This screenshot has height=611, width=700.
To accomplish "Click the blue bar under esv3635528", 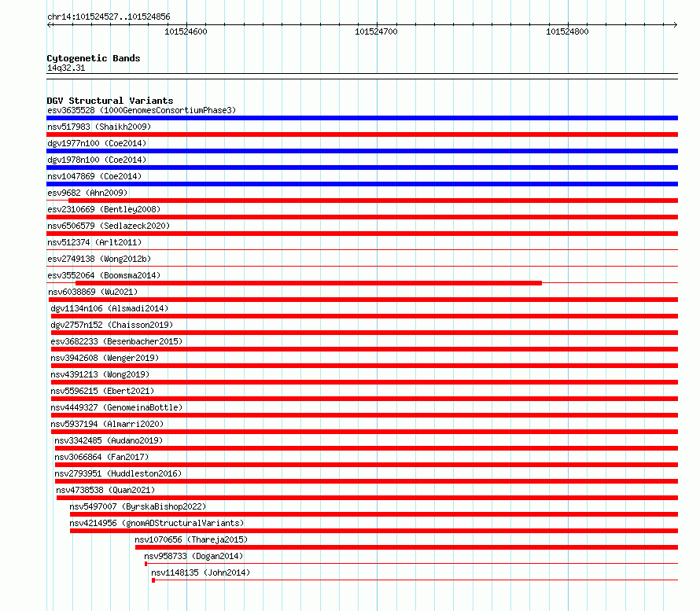I will tap(362, 118).
